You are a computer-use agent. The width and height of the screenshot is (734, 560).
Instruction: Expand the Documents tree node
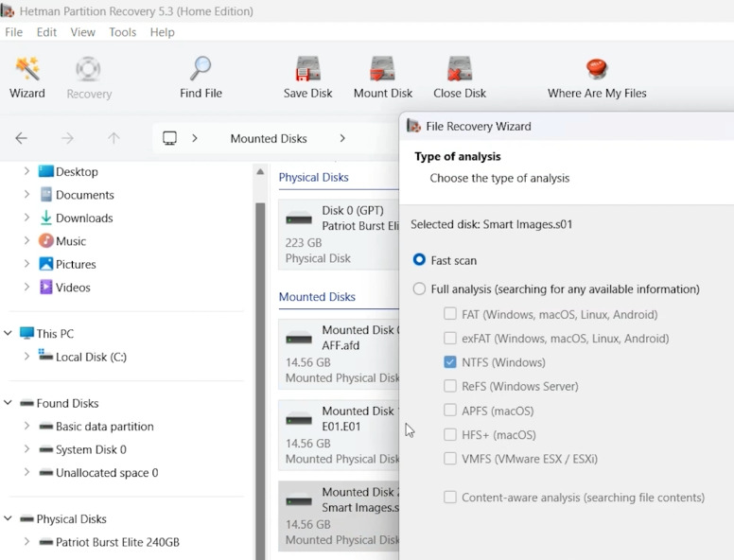26,194
